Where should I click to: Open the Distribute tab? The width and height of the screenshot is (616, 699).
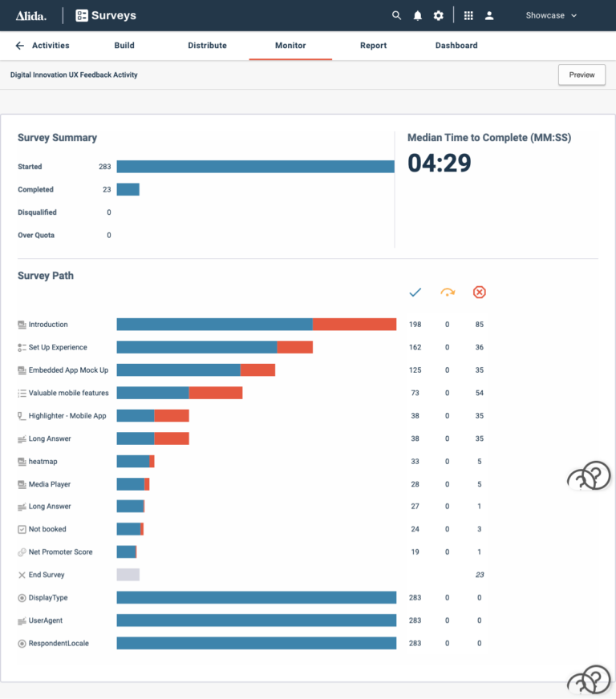coord(207,46)
